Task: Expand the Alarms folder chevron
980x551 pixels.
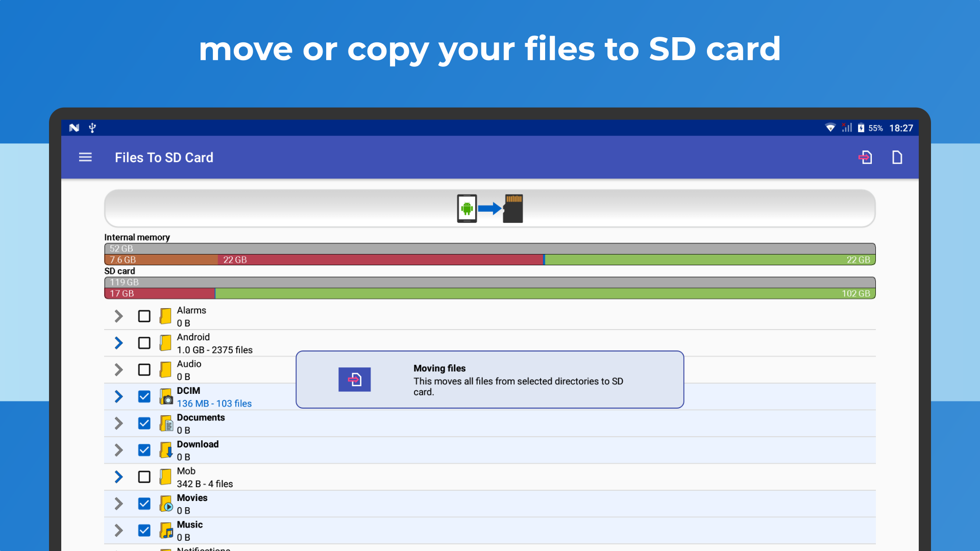Action: tap(118, 316)
